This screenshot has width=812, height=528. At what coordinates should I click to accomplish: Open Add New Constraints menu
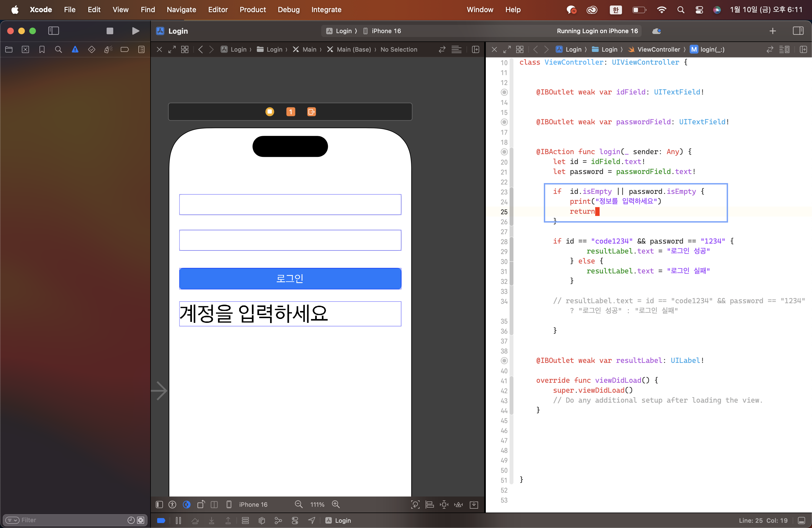tap(444, 505)
